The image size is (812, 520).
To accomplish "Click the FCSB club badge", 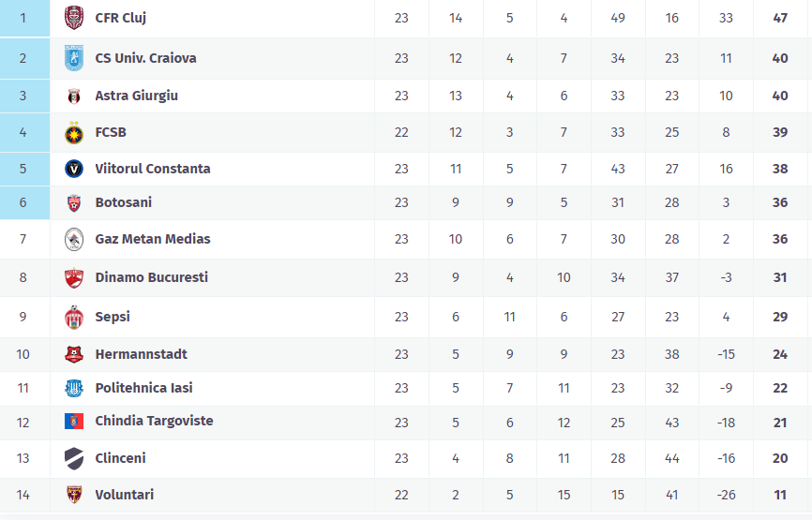I will click(73, 133).
